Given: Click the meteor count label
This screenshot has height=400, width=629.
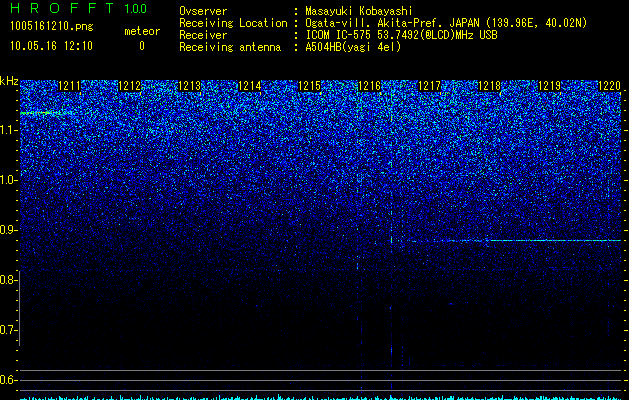Looking at the screenshot, I should pos(142,31).
